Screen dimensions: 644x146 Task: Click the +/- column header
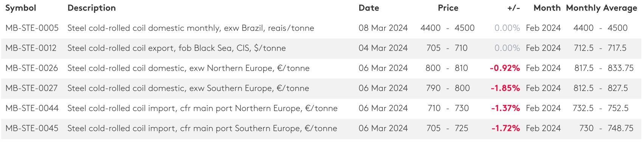pyautogui.click(x=514, y=8)
